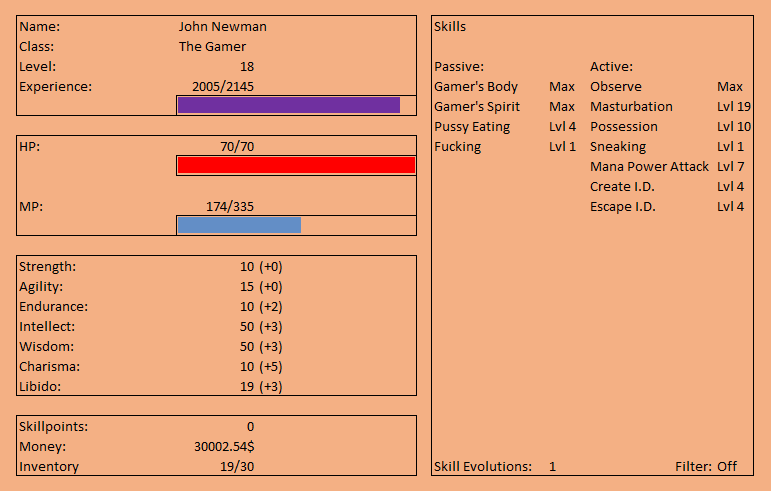Viewport: 771px width, 491px height.
Task: Click the Lvl 10 beside Possession
Action: pos(734,127)
